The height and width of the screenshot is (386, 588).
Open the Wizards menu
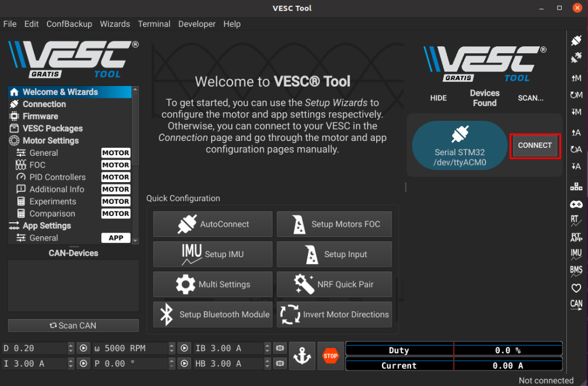coord(115,24)
